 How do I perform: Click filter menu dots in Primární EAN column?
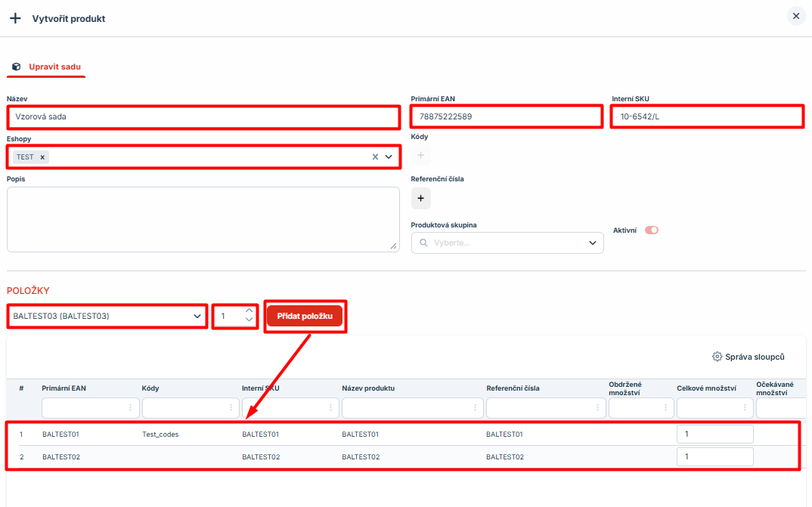130,408
